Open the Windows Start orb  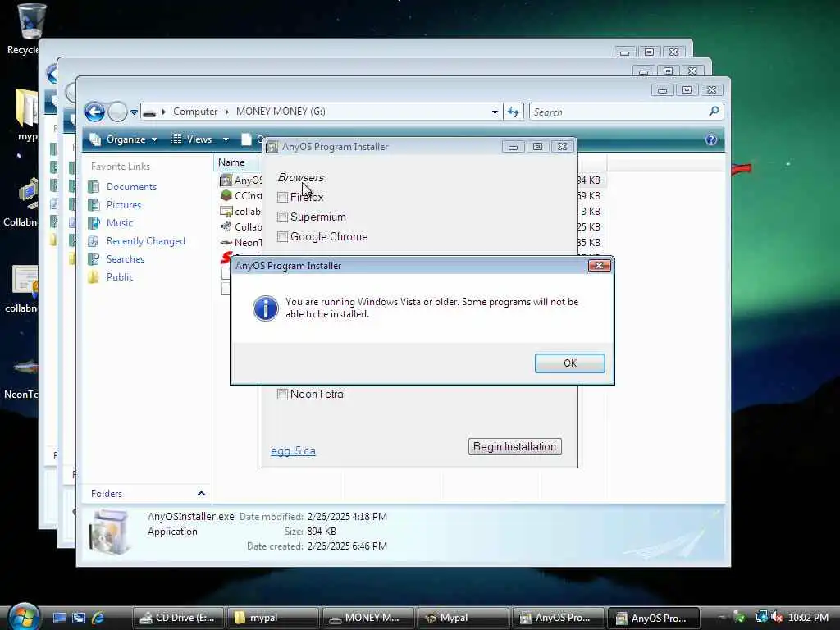24,617
